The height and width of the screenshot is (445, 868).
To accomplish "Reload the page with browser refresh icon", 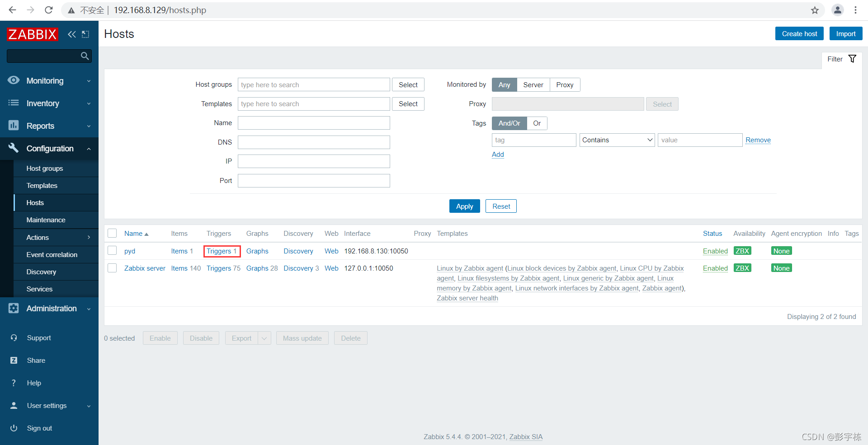I will point(49,10).
